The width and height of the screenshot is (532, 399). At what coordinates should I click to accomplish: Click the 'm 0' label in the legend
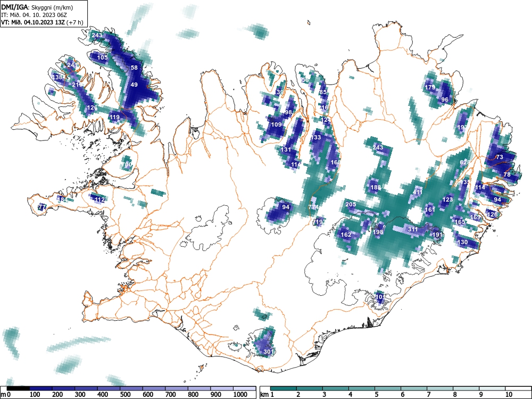click(x=6, y=394)
